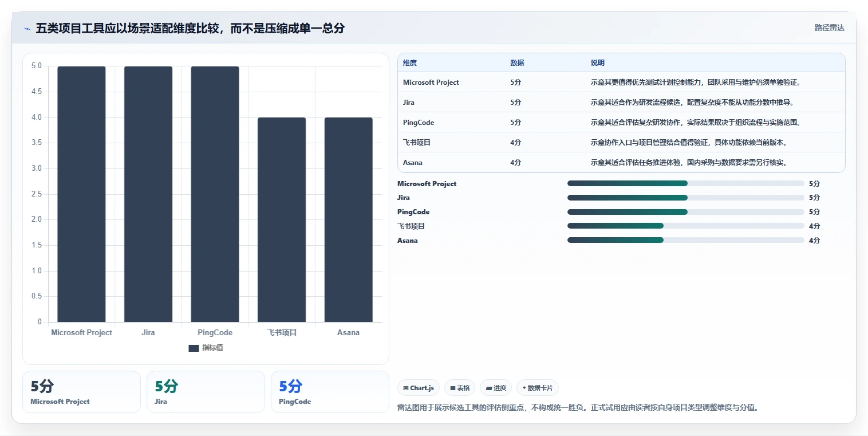Click the Asana progress bar
This screenshot has width=868, height=436.
(x=686, y=240)
